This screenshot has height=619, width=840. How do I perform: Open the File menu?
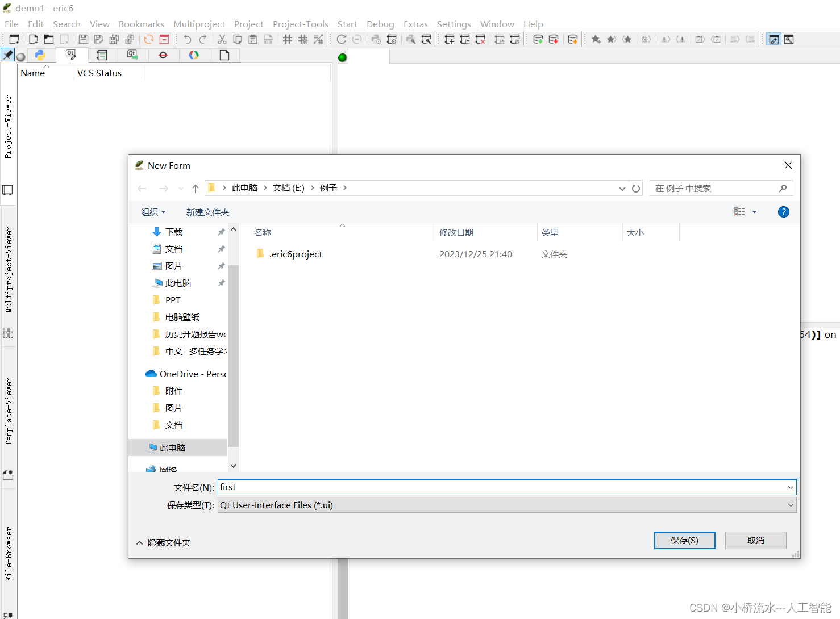click(11, 24)
